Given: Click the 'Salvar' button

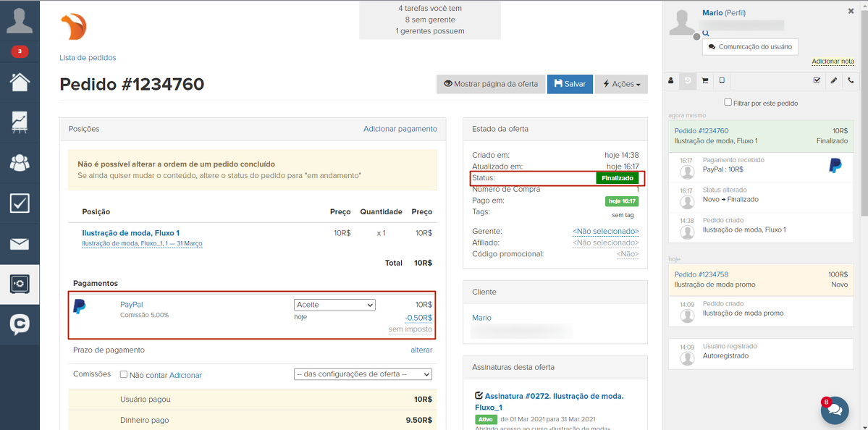Looking at the screenshot, I should click(x=570, y=84).
